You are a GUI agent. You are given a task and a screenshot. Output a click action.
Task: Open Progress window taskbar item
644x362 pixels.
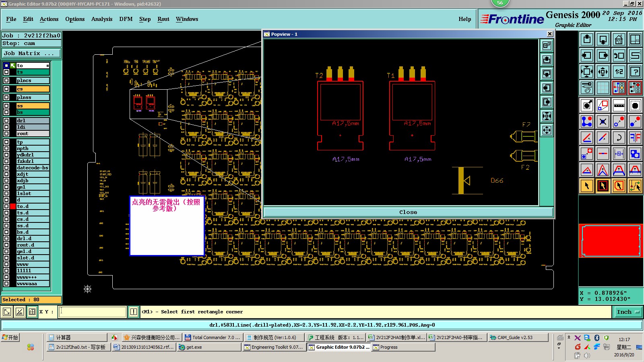(x=403, y=347)
